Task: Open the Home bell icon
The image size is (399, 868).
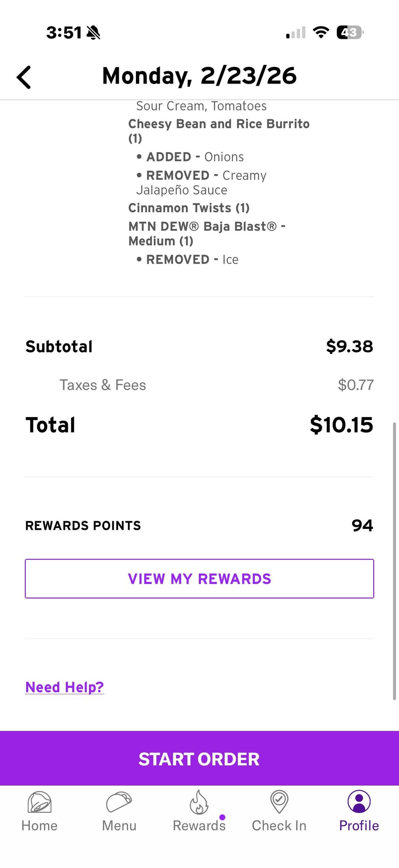Action: tap(40, 802)
